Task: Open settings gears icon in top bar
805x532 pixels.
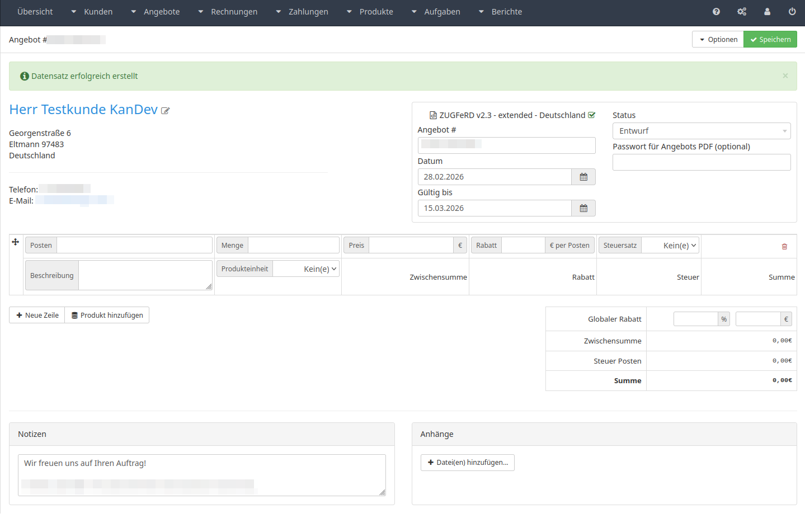Action: (742, 12)
